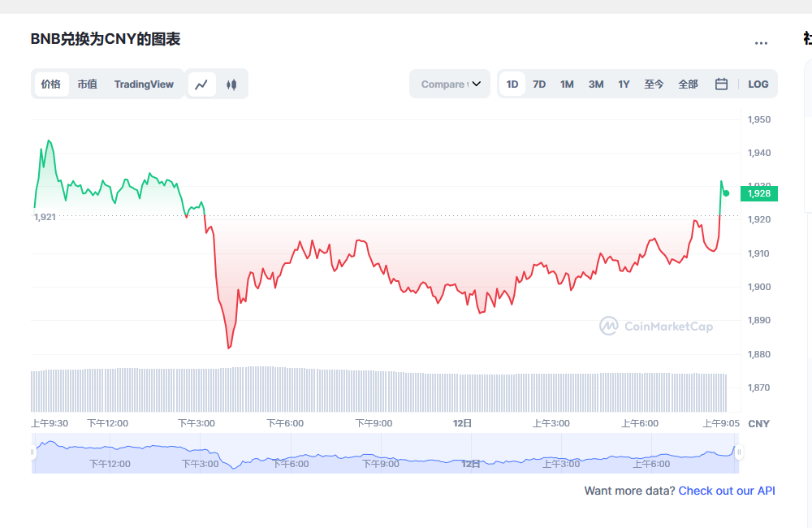Show the 全部 full history range
Screen dimensions: 812x528
[688, 84]
